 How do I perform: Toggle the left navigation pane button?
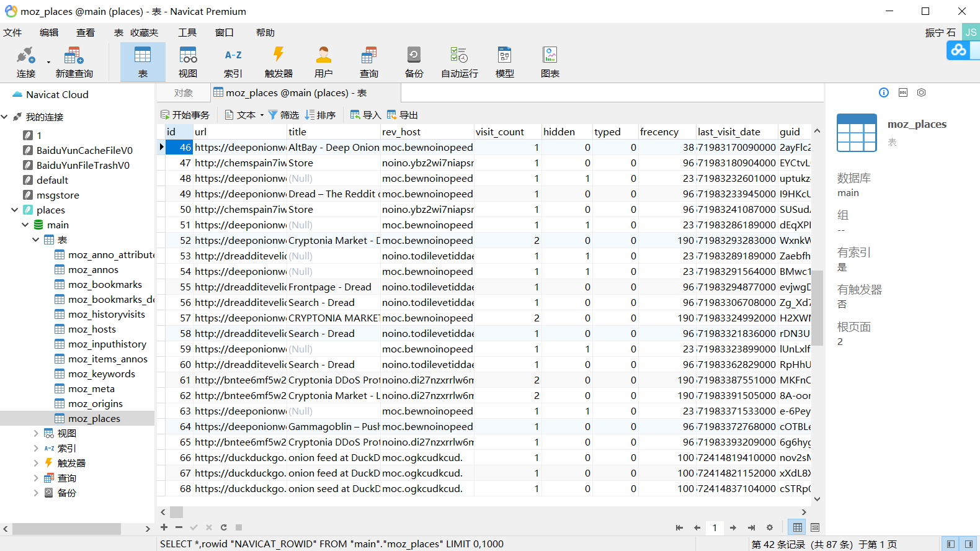coord(950,544)
